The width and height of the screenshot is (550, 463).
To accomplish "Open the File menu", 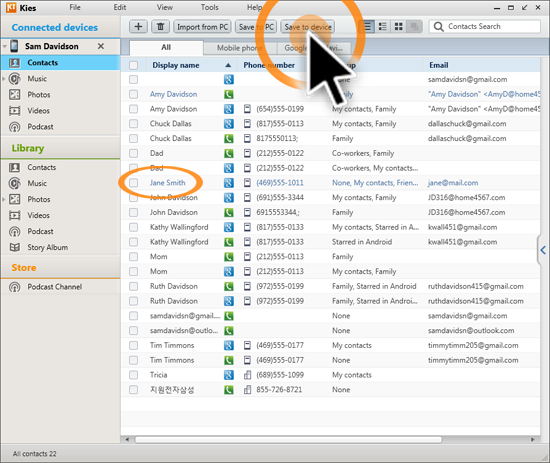I will click(x=75, y=7).
